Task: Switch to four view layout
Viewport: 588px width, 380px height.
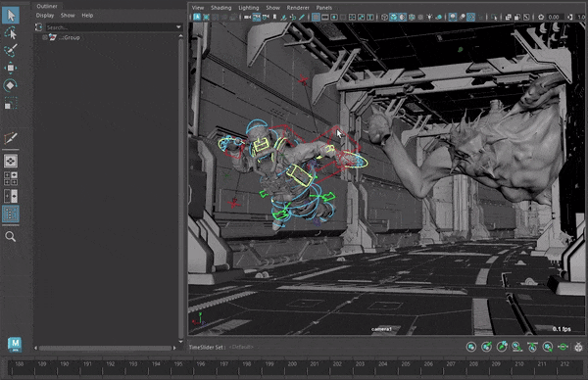Action: coord(11,178)
